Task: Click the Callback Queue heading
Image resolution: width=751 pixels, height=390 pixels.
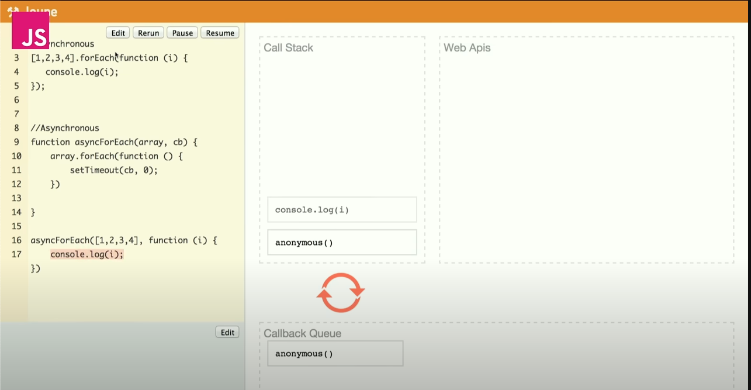Action: click(302, 333)
